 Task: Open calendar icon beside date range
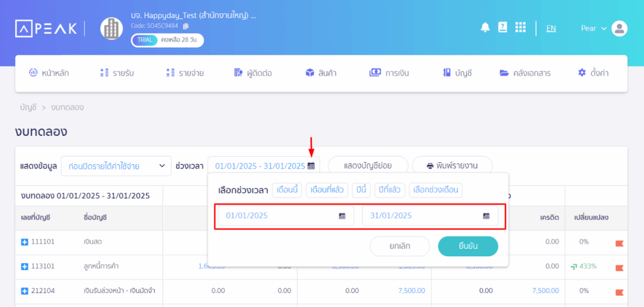click(x=311, y=166)
